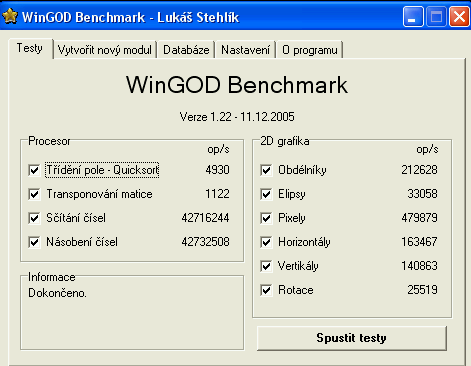Select the Sčítání čísel value 42716244

pos(205,218)
